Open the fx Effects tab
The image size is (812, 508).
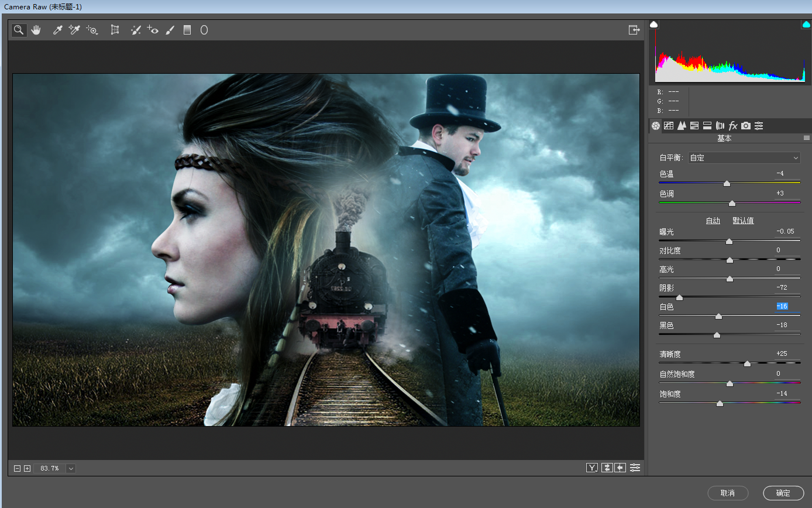[x=733, y=126]
